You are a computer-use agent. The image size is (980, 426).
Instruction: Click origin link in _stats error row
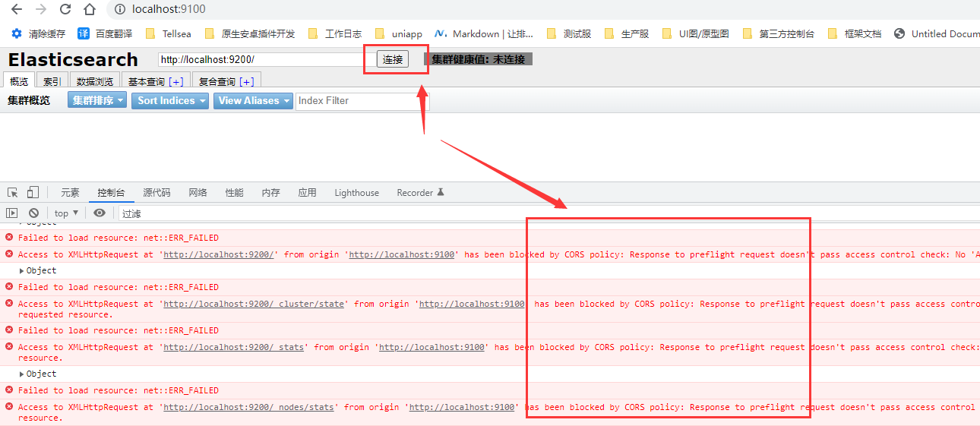[x=432, y=347]
